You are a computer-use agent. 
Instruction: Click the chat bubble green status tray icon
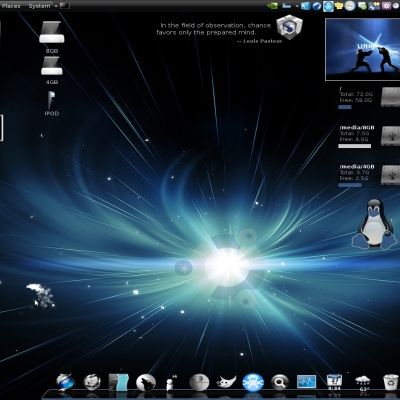pos(362,6)
